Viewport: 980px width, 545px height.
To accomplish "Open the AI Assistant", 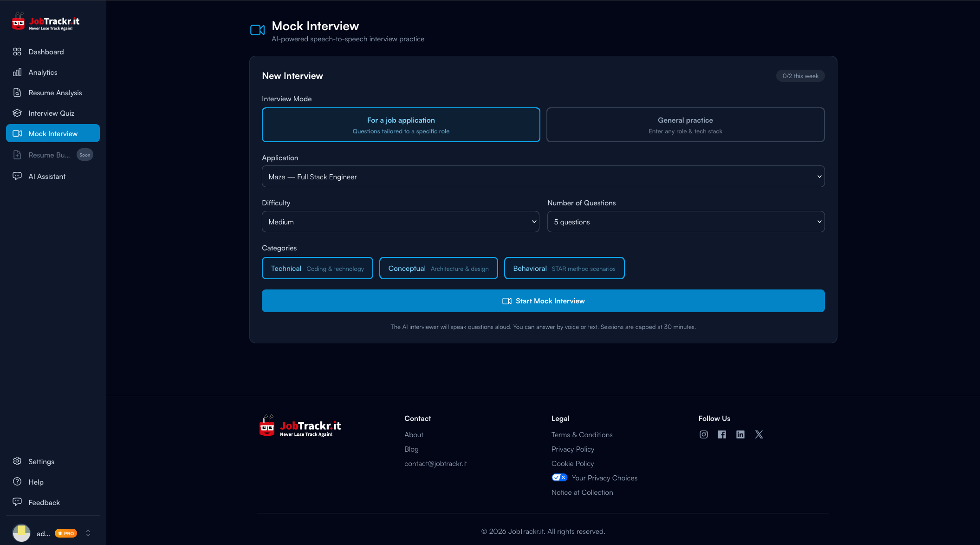I will pyautogui.click(x=47, y=176).
